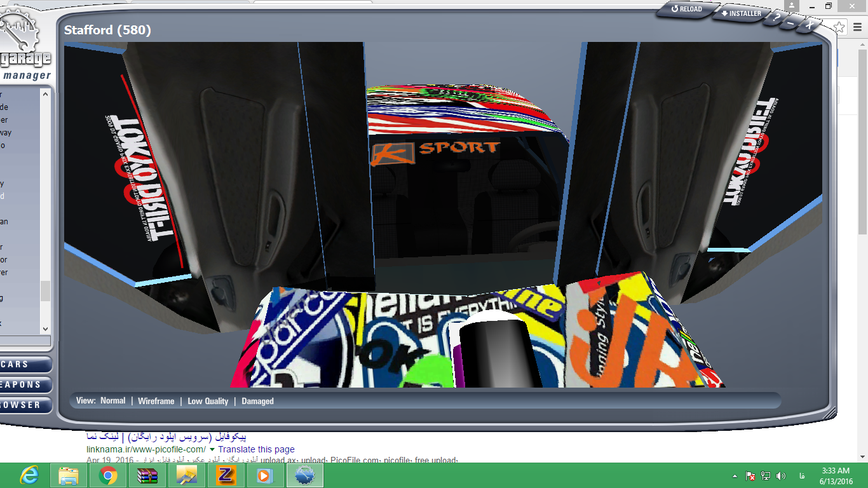868x488 pixels.
Task: Click the list scroll up arrow
Action: [x=45, y=94]
